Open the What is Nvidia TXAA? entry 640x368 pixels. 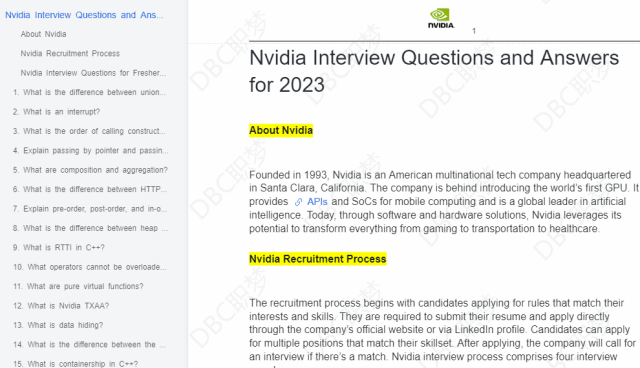(x=61, y=306)
